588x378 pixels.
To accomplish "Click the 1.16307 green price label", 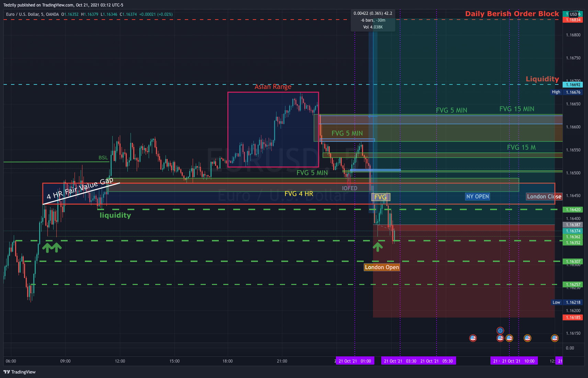I will click(x=573, y=262).
